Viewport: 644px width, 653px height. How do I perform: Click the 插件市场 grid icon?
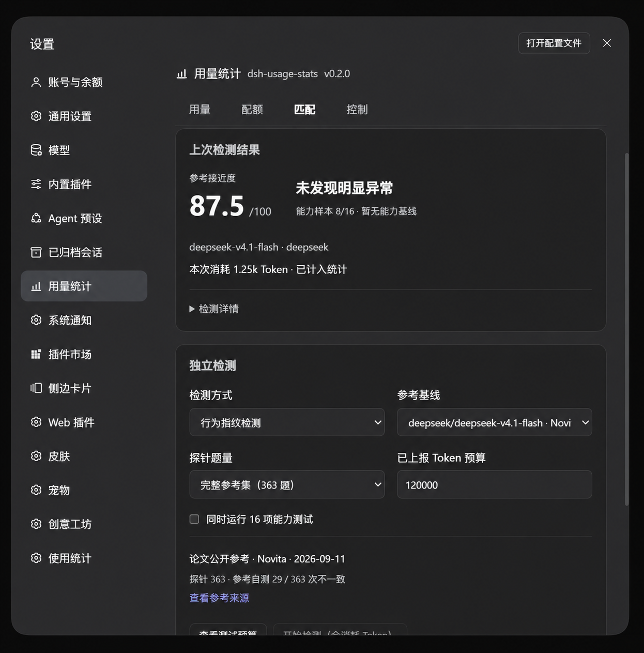(36, 354)
